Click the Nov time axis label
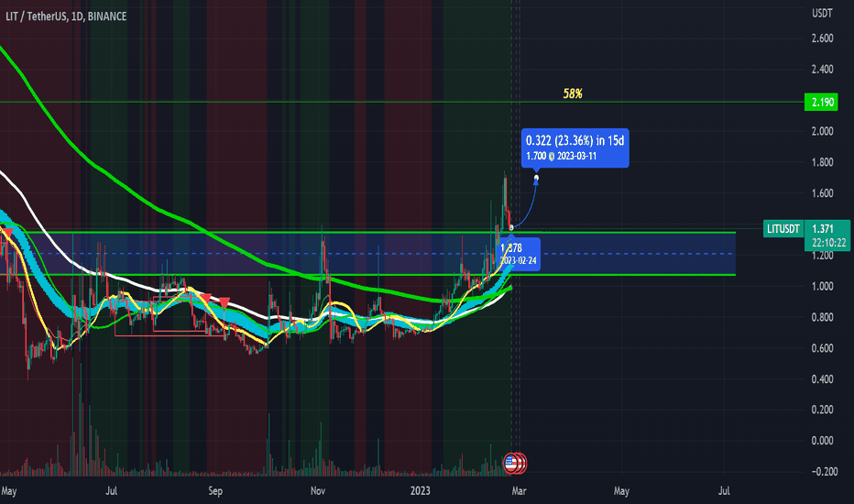This screenshot has height=504, width=854. (318, 491)
